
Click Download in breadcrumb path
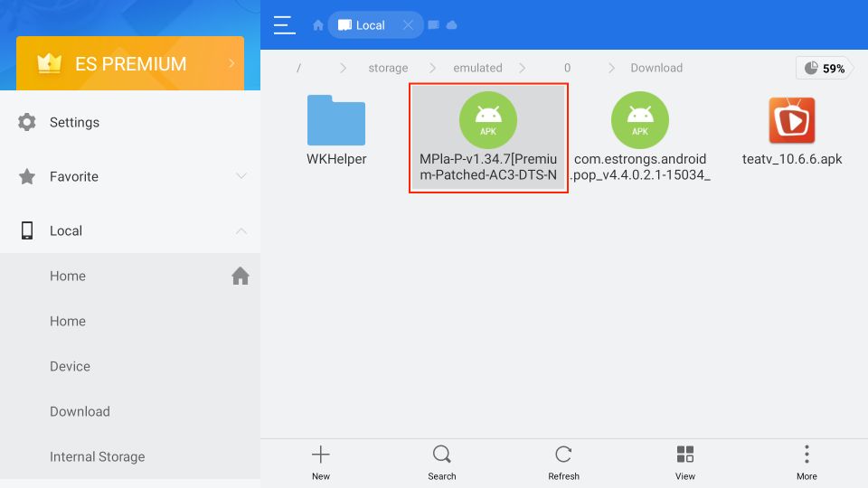click(x=656, y=68)
